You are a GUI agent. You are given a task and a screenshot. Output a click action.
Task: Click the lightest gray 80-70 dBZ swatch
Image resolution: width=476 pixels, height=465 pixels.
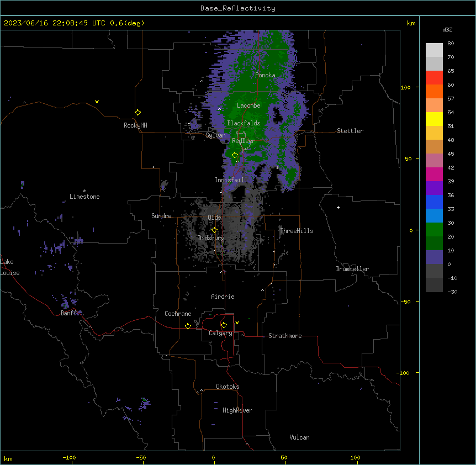coord(434,50)
